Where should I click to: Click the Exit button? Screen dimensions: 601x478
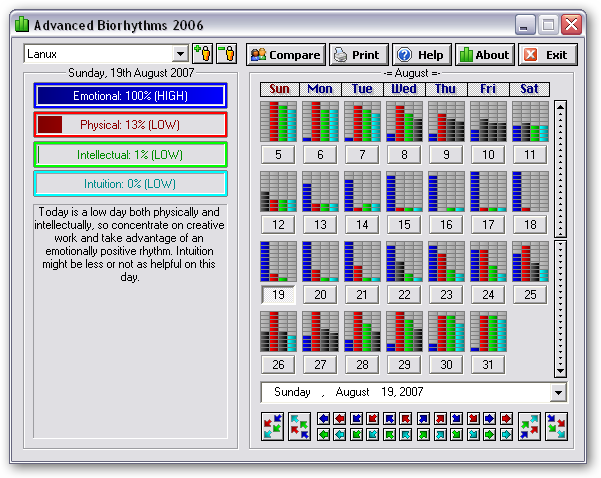tap(548, 54)
